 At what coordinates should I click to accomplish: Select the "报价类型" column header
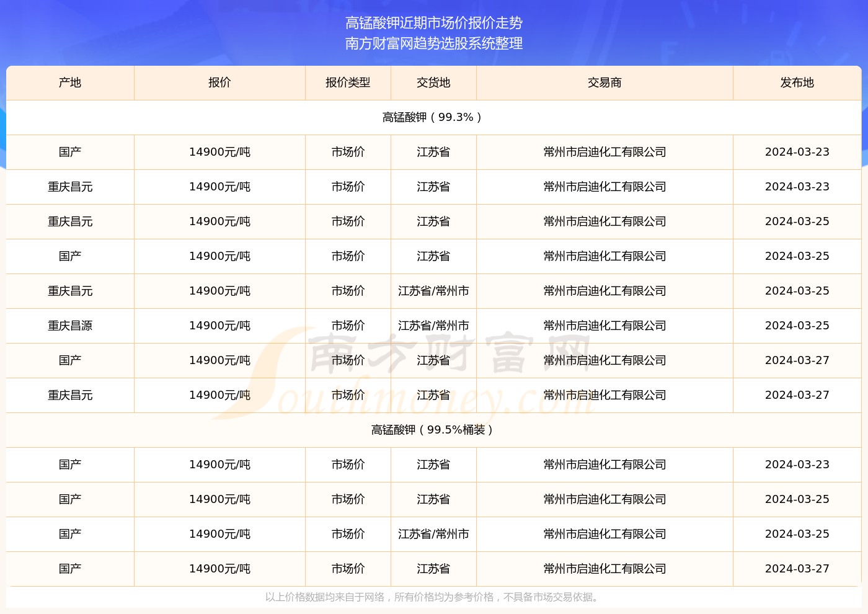click(x=348, y=82)
